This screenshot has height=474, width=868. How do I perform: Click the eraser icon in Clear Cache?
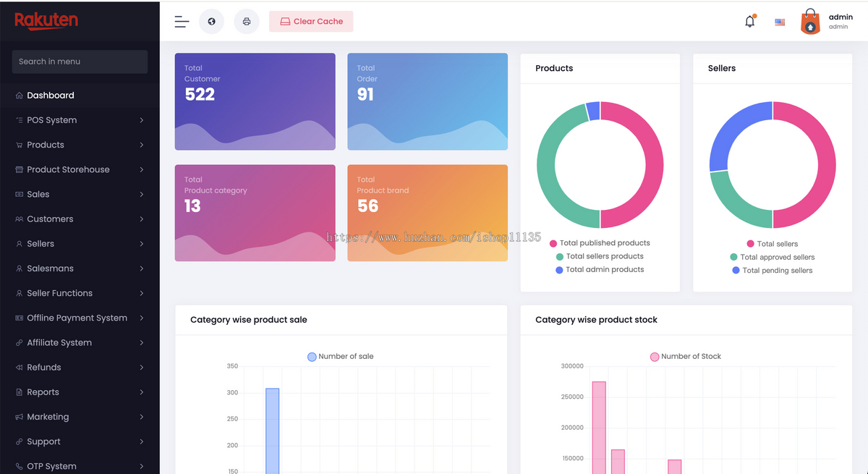click(285, 22)
